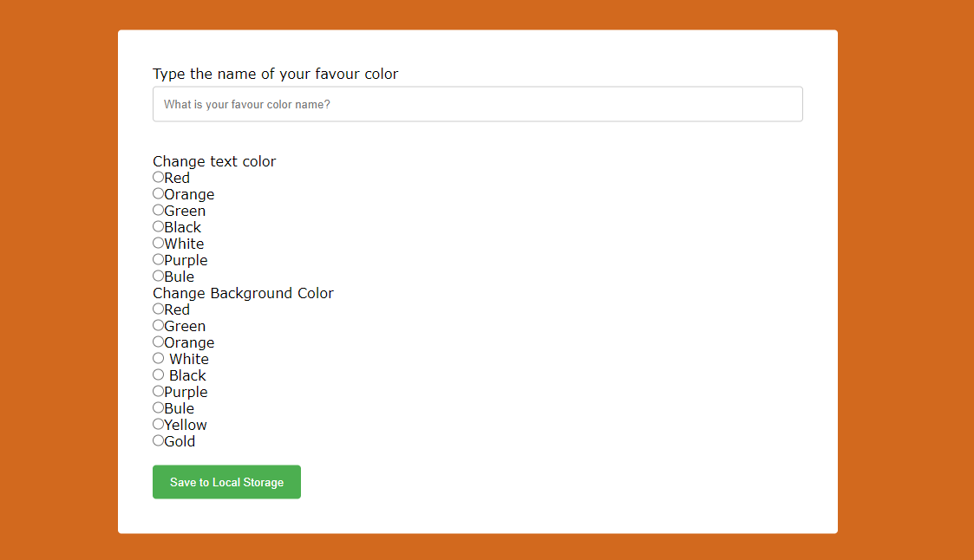Select Purple as text color
974x560 pixels.
tap(157, 259)
